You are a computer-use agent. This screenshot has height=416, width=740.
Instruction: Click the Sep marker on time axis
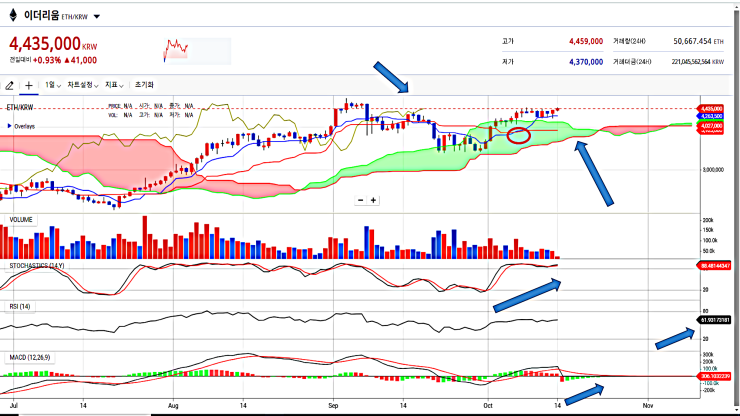[333, 406]
